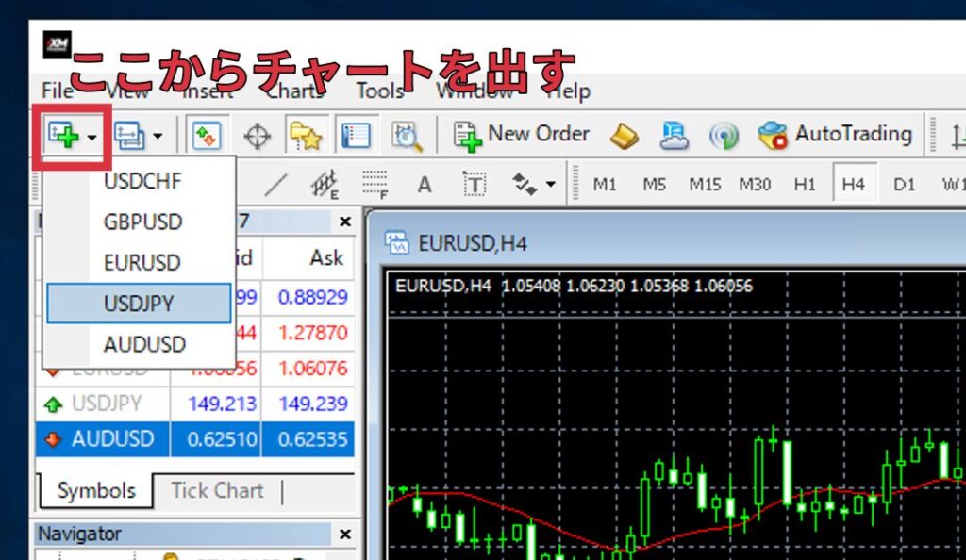
Task: Choose USDJPY from chart dropdown list
Action: tap(140, 304)
